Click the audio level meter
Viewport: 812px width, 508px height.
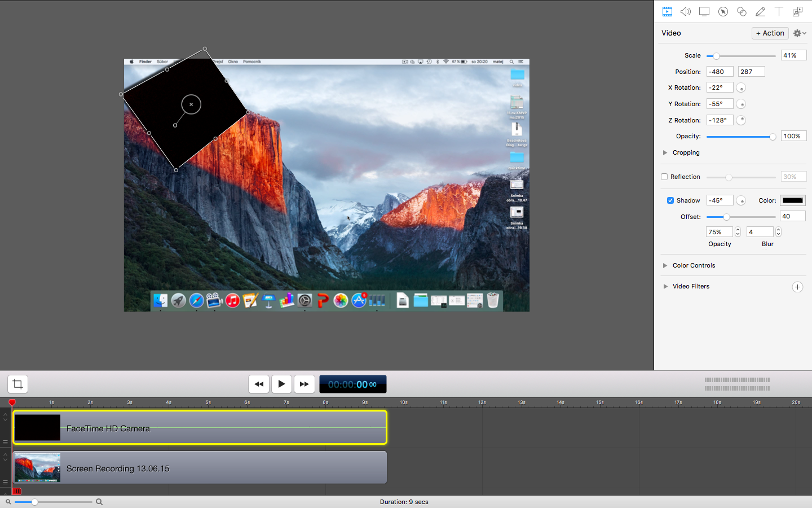click(x=737, y=384)
